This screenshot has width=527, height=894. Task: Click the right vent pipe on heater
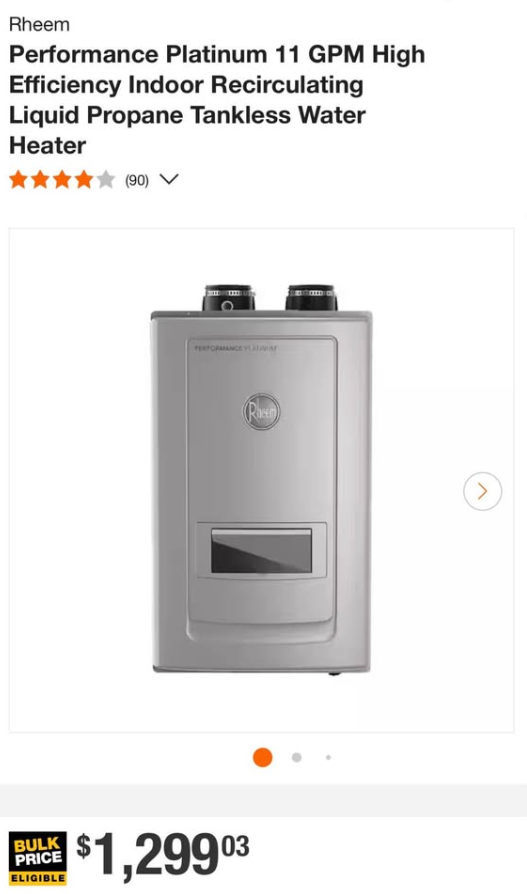311,298
